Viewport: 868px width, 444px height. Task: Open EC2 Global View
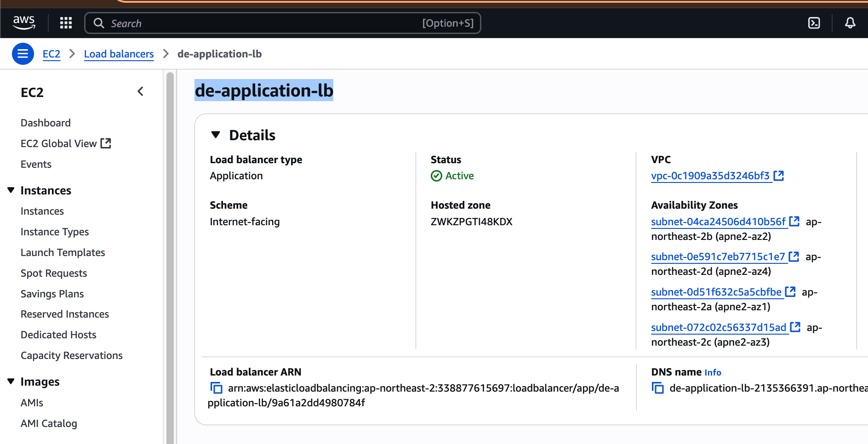click(58, 143)
